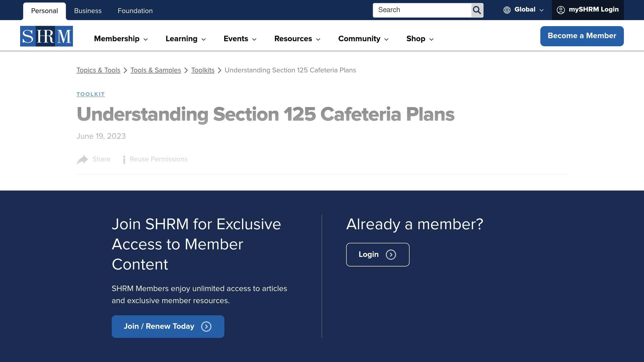Click the globe icon beside Global
The height and width of the screenshot is (362, 644).
[507, 10]
